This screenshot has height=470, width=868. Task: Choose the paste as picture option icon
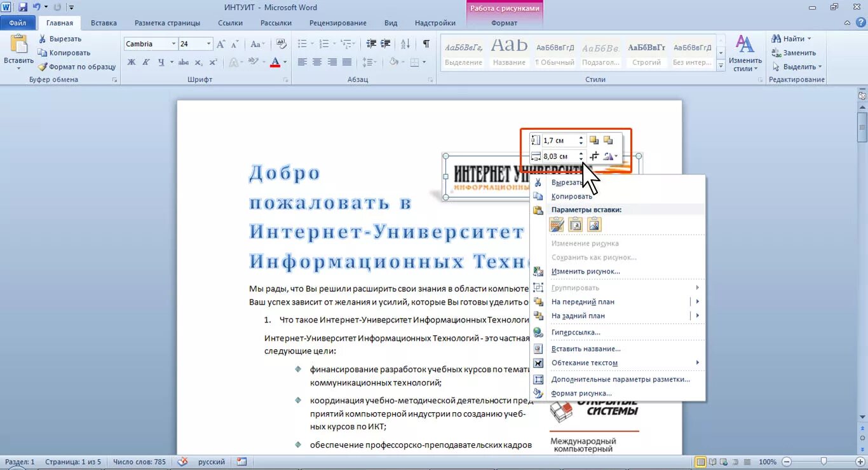click(x=594, y=224)
